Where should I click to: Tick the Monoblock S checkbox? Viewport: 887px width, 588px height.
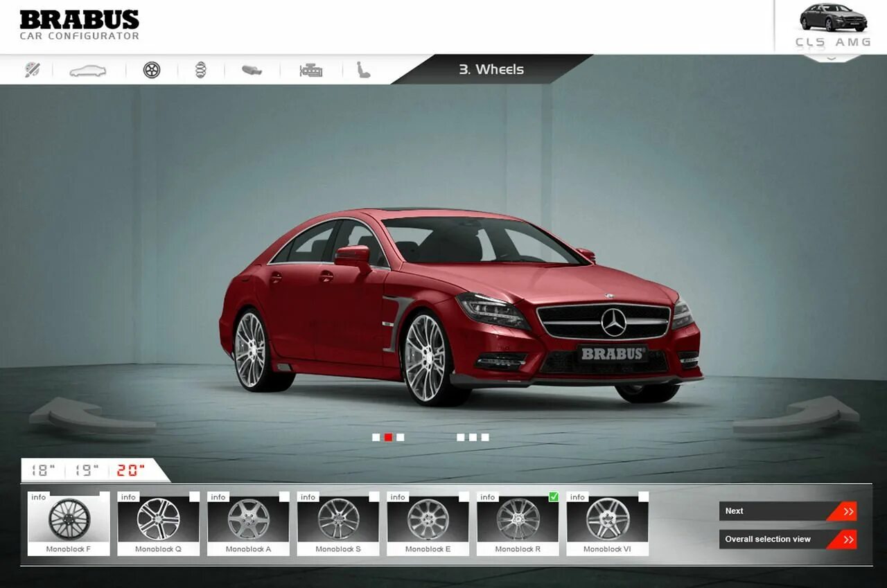coord(374,497)
